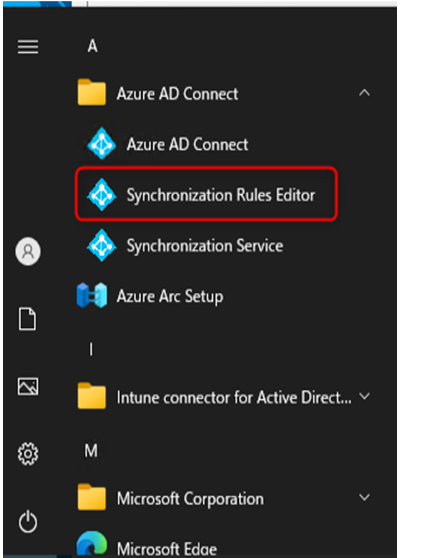The width and height of the screenshot is (448, 558).
Task: Click the Synchronization Service diamond icon
Action: [x=102, y=245]
